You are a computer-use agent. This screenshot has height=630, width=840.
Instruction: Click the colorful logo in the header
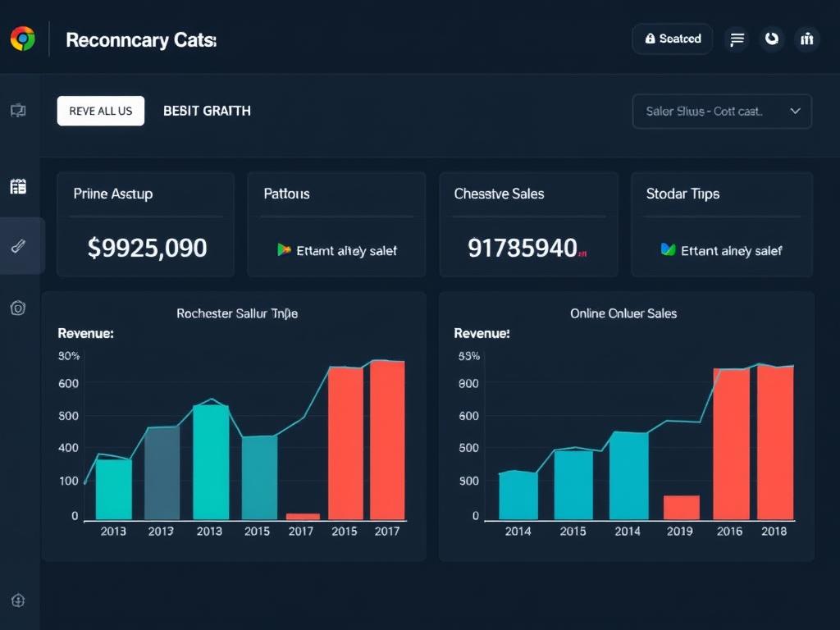(x=22, y=39)
